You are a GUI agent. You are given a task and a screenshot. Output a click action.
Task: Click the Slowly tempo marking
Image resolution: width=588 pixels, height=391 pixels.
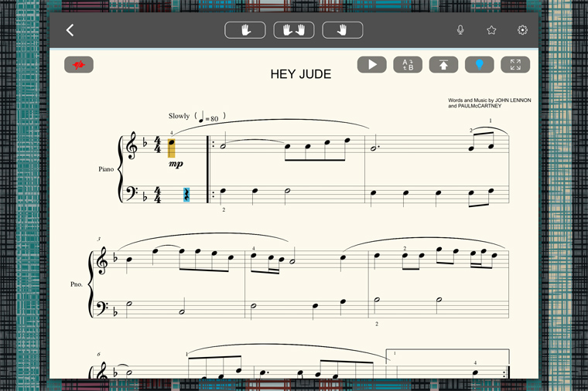pos(179,116)
